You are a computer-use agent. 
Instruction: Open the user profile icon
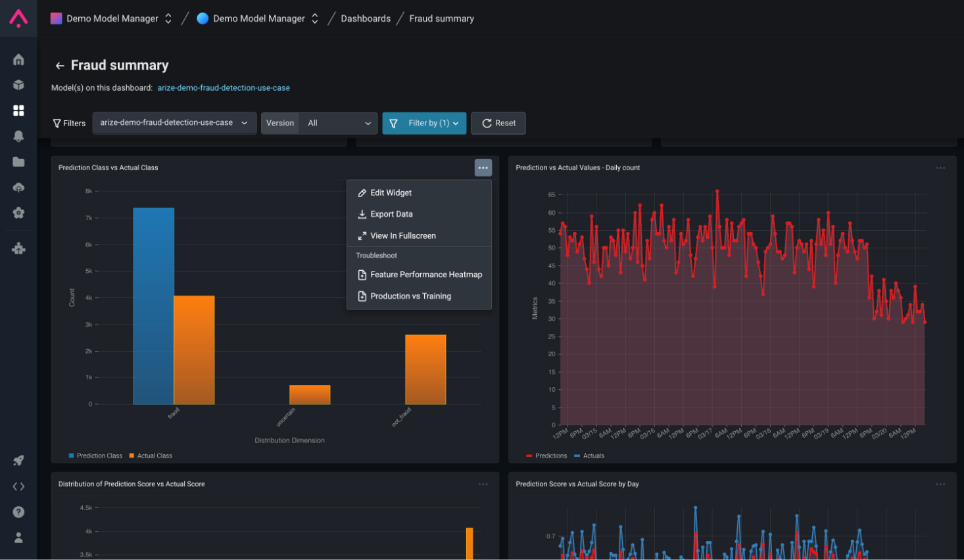[x=18, y=538]
